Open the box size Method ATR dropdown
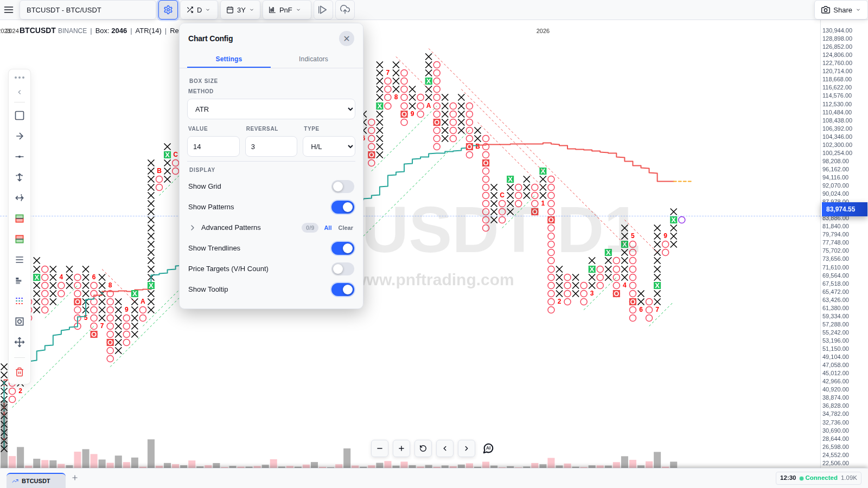868x488 pixels. 271,109
